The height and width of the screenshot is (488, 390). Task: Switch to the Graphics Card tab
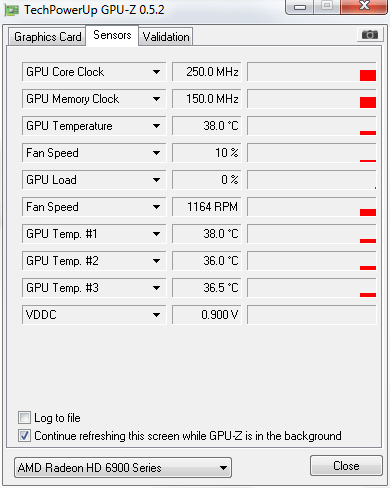(47, 37)
